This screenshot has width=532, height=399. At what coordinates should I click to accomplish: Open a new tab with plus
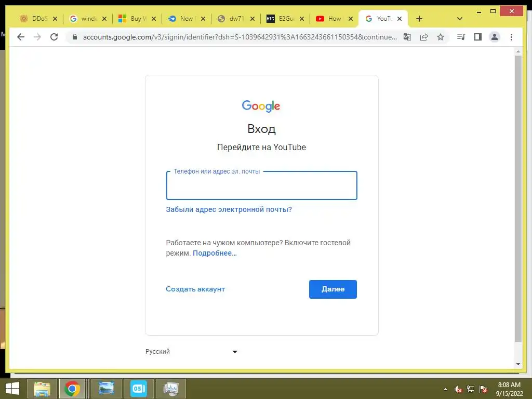(419, 19)
